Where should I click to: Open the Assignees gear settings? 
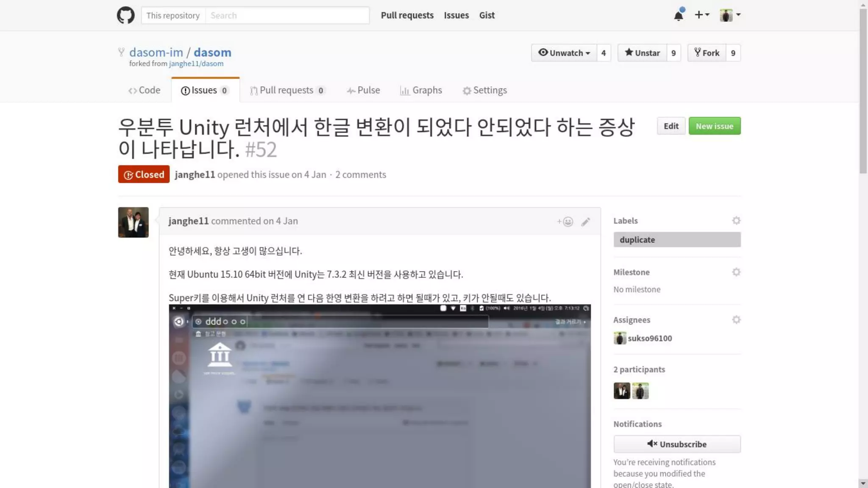736,320
